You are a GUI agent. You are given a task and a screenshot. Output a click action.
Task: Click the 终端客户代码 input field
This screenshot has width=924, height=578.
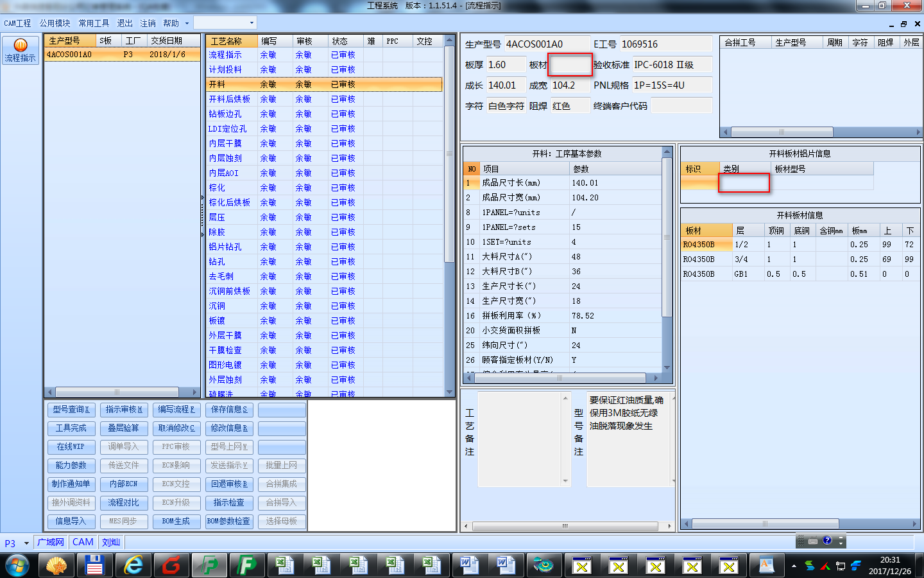(681, 106)
